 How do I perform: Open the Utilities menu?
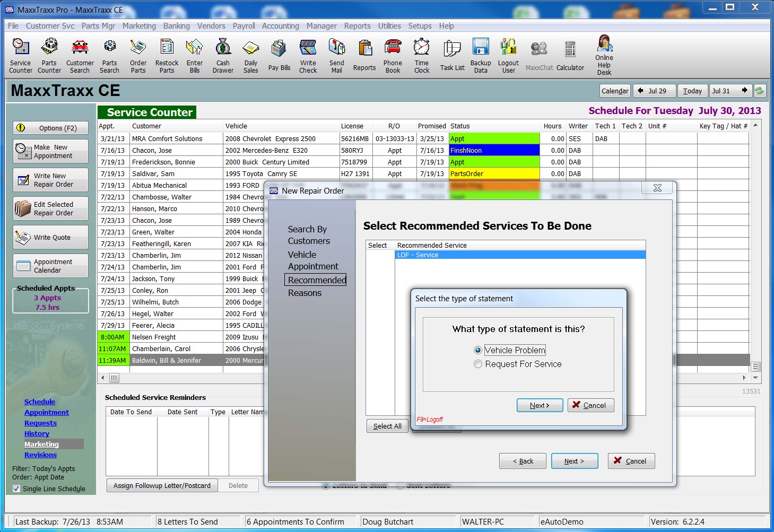click(x=389, y=26)
